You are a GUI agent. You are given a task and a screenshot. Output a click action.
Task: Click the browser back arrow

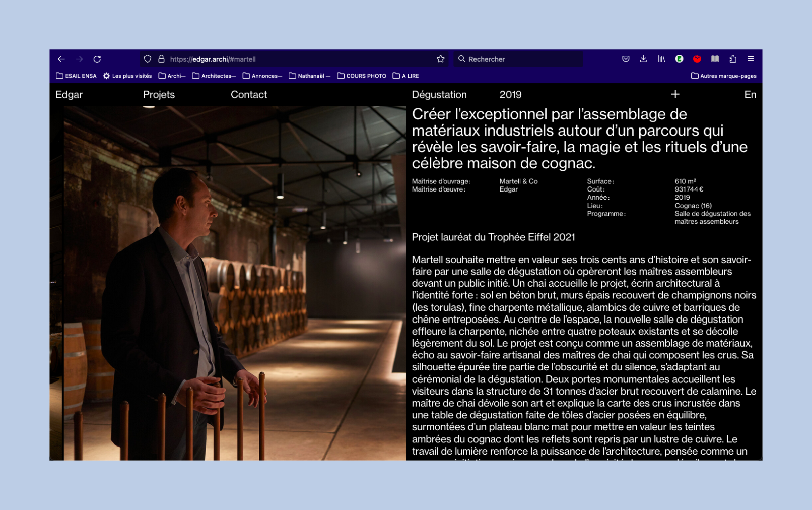pyautogui.click(x=61, y=59)
